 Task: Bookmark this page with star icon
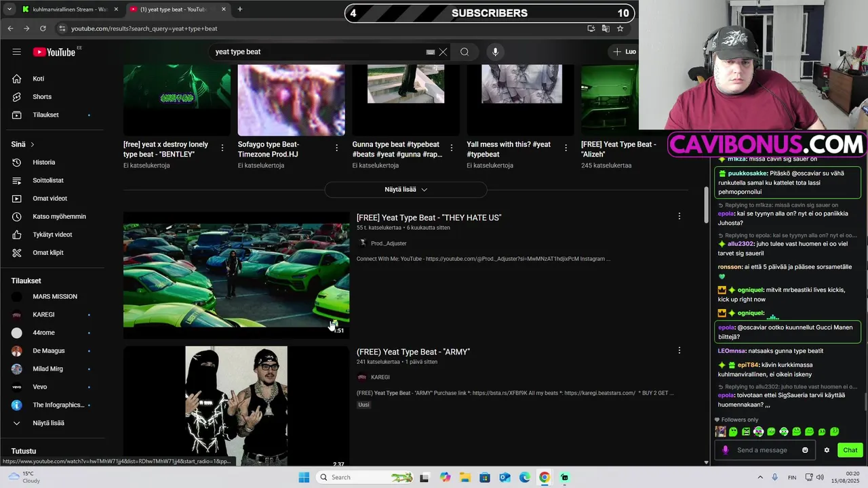point(620,28)
